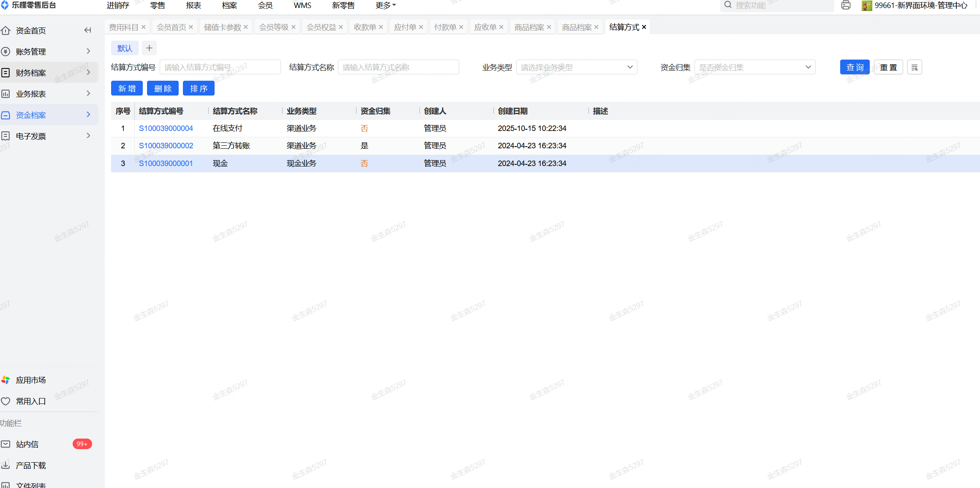
Task: Click the 结算方式名称 input field
Action: pos(398,67)
